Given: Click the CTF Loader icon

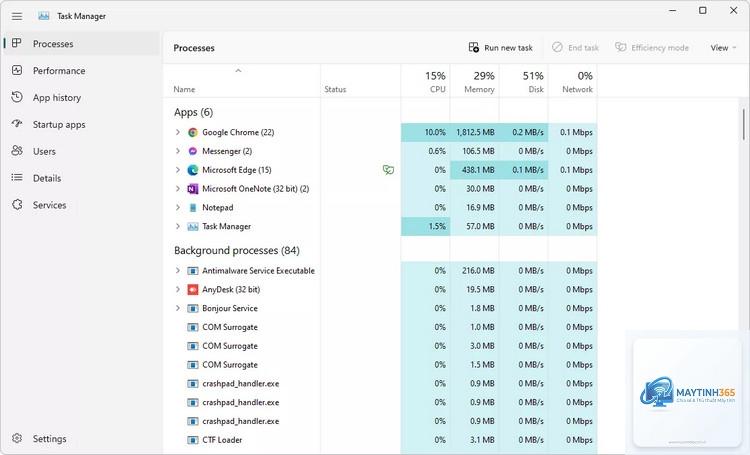Looking at the screenshot, I should (x=193, y=440).
